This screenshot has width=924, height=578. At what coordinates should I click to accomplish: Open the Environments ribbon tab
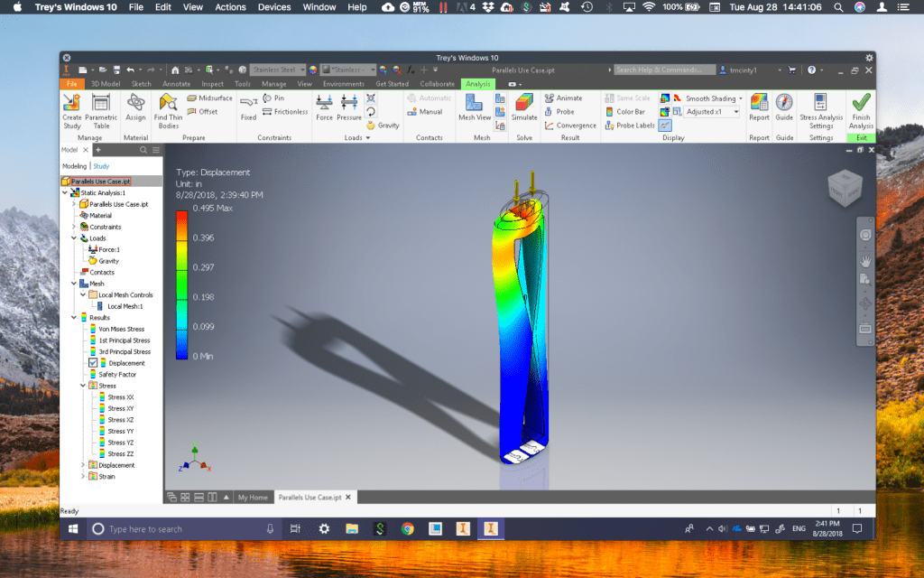344,84
